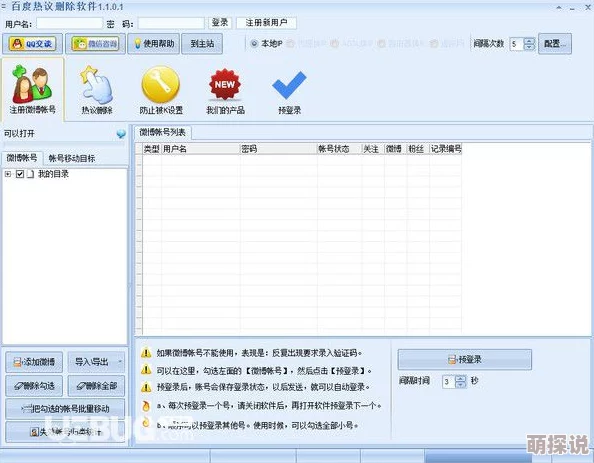Viewport: 594px width, 463px height.
Task: Open 使用帮助 lightbulb button
Action: click(153, 44)
